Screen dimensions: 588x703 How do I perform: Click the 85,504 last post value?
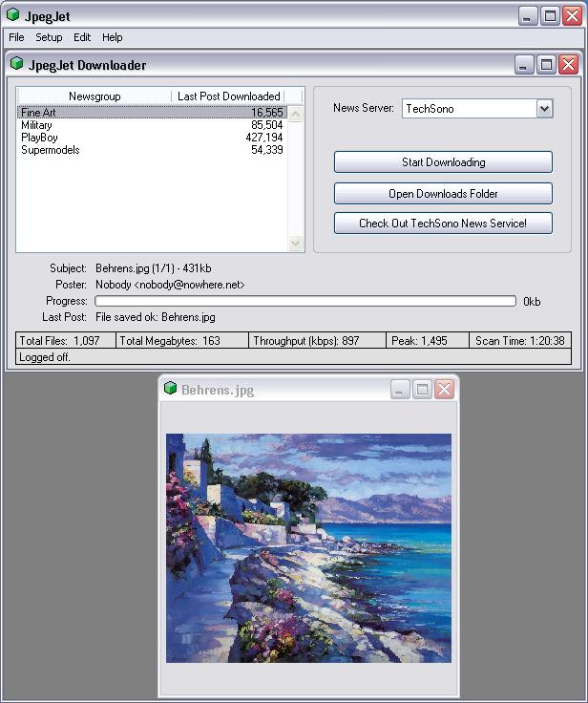[267, 124]
